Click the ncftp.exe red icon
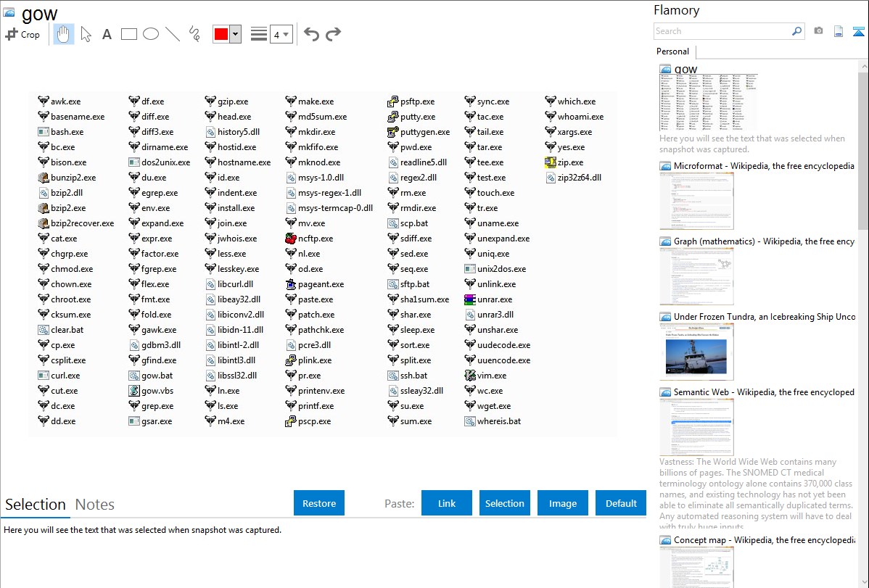Screen dimensions: 869x588 (x=291, y=239)
